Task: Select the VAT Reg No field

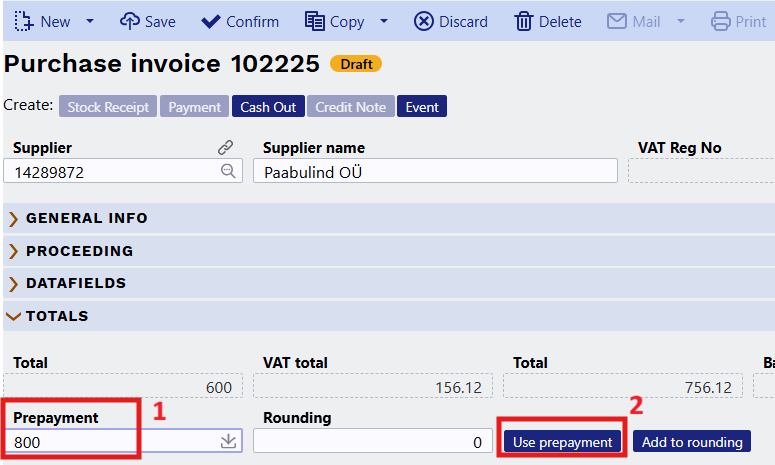Action: pyautogui.click(x=702, y=171)
